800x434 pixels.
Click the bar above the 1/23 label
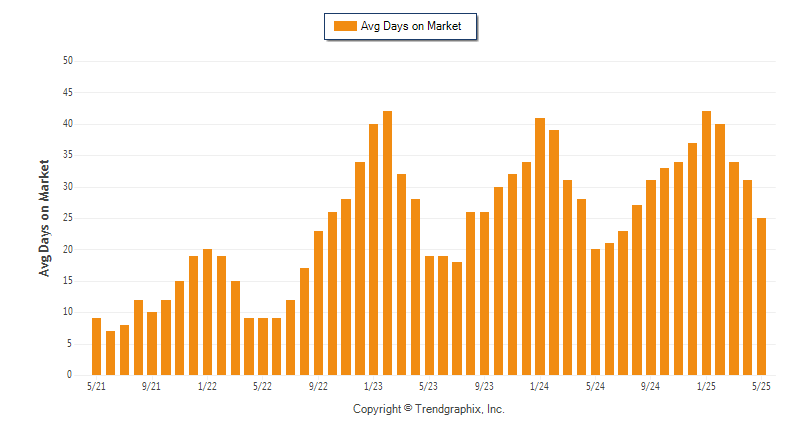pyautogui.click(x=373, y=249)
